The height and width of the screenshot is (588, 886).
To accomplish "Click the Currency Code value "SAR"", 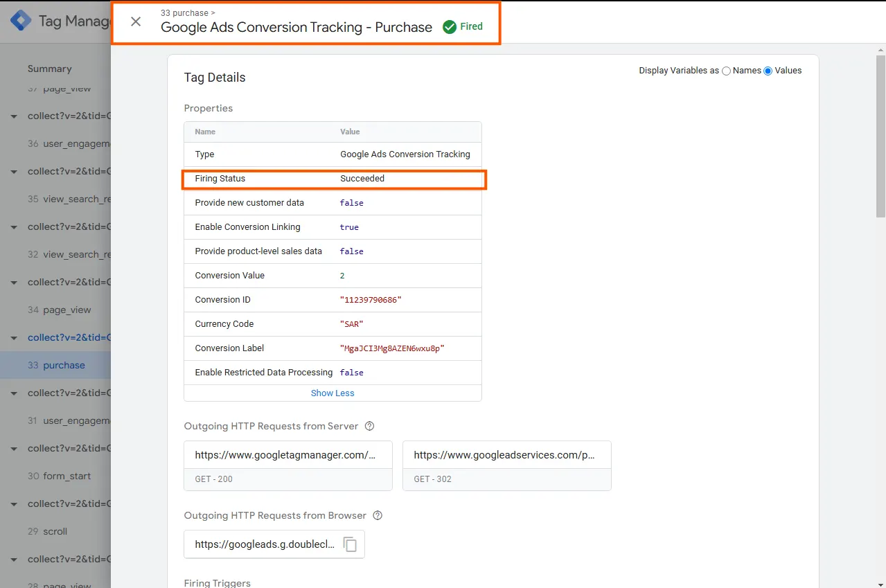I will 351,324.
